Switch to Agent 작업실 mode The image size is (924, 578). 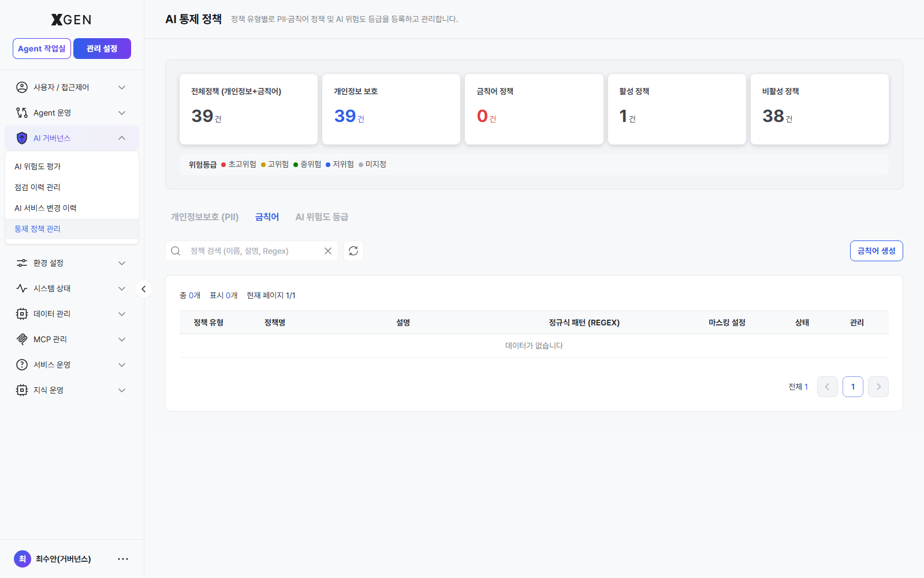coord(42,49)
